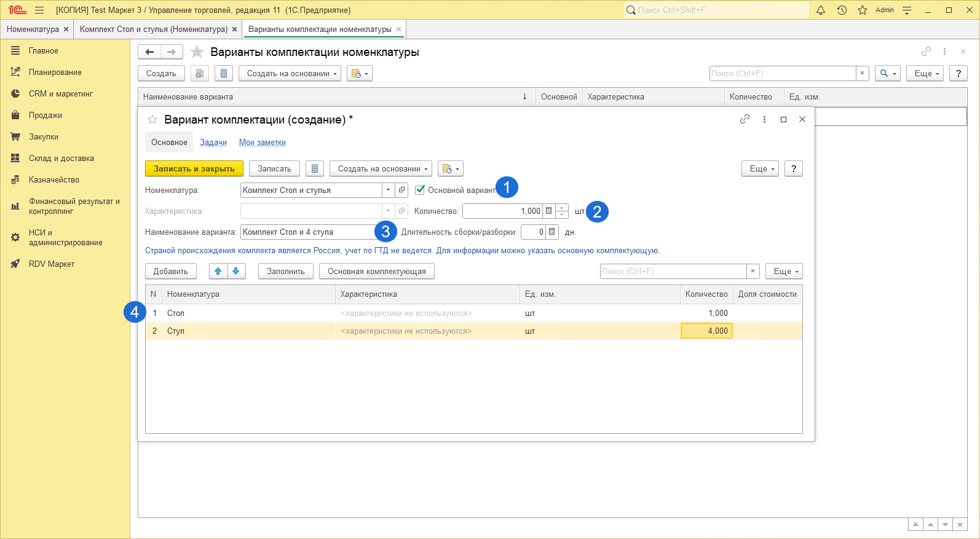Viewport: 980px width, 539px height.
Task: Click the back navigation arrow
Action: point(149,52)
